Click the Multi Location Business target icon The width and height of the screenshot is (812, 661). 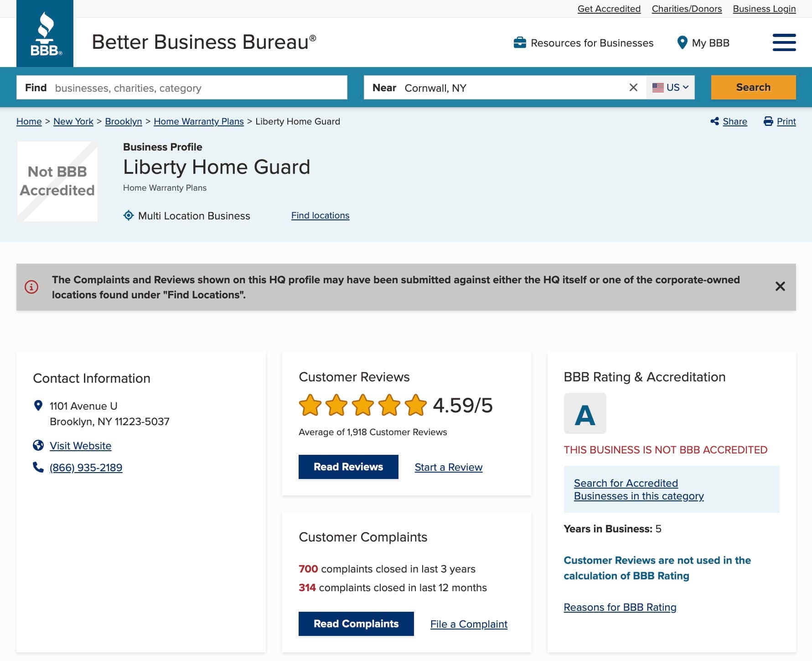click(x=129, y=215)
